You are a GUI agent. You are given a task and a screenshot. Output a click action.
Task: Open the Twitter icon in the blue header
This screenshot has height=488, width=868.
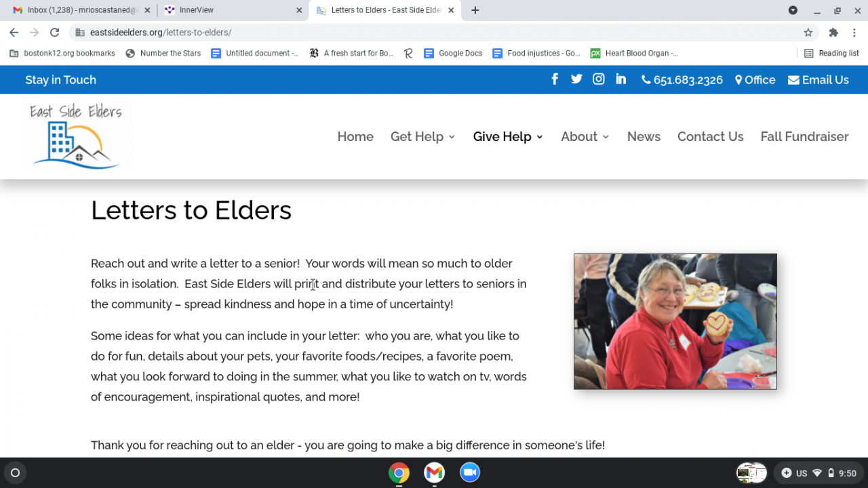(x=576, y=79)
